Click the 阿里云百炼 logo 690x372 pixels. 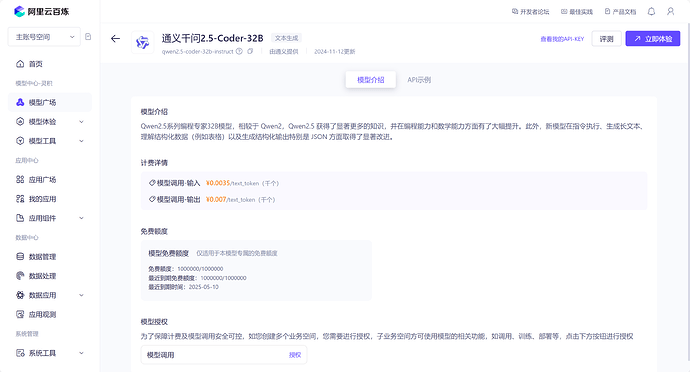click(41, 11)
